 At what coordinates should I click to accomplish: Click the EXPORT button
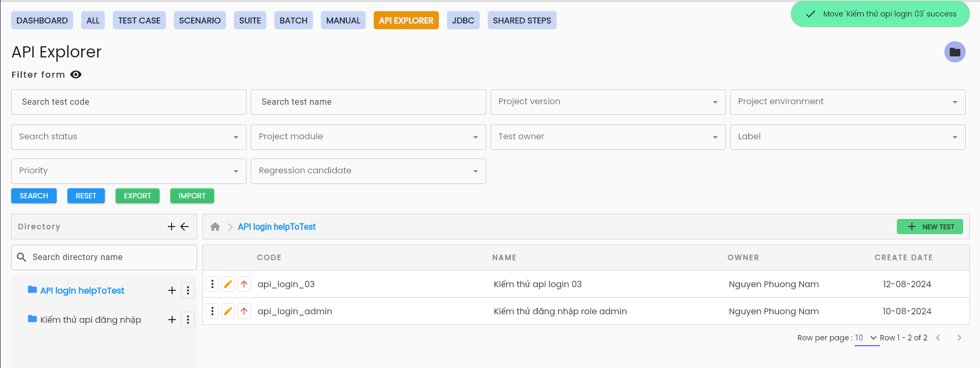coord(138,196)
